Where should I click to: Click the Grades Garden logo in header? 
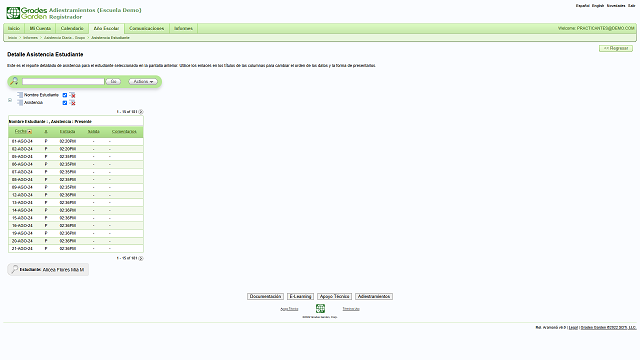26,13
